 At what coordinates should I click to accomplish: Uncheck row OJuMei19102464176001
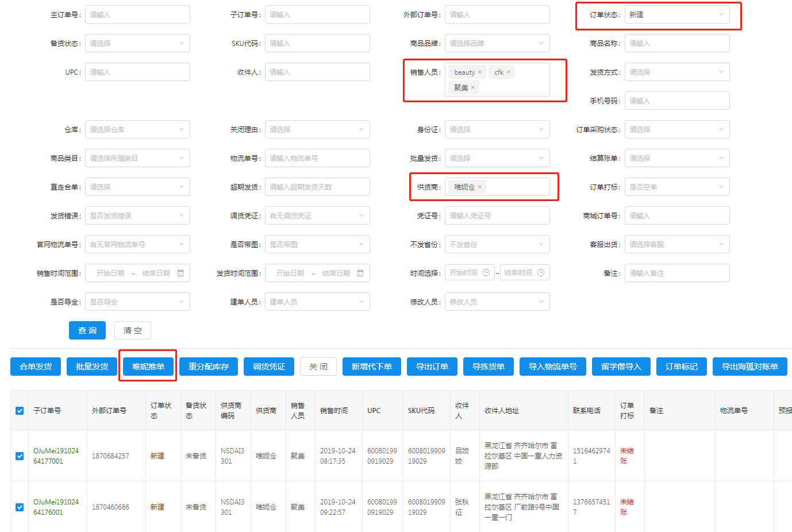[20, 507]
